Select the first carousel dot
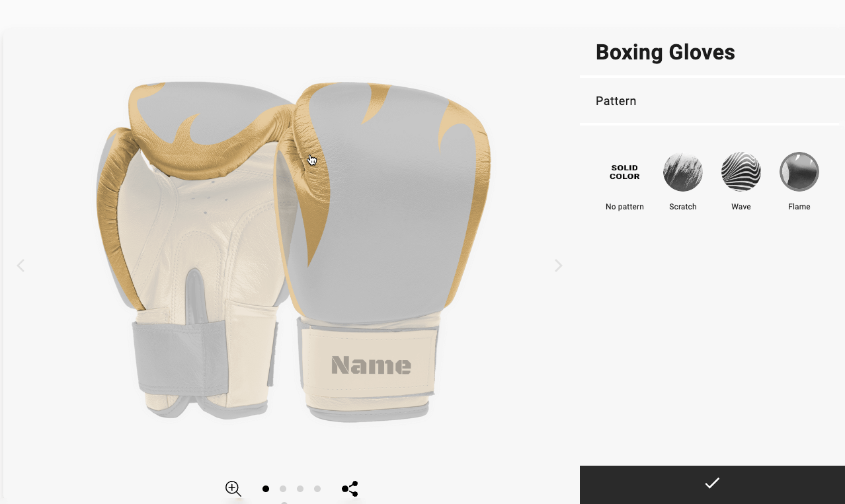The width and height of the screenshot is (845, 504). pyautogui.click(x=266, y=489)
